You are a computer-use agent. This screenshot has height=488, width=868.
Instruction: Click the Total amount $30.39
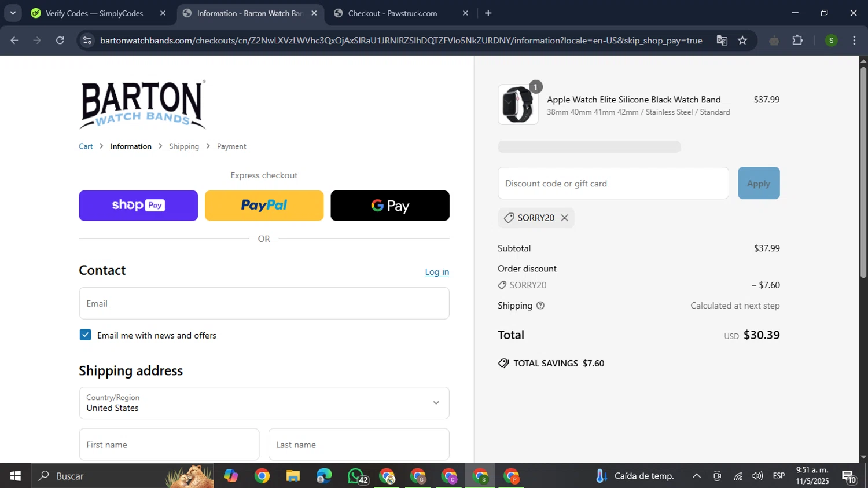(762, 335)
